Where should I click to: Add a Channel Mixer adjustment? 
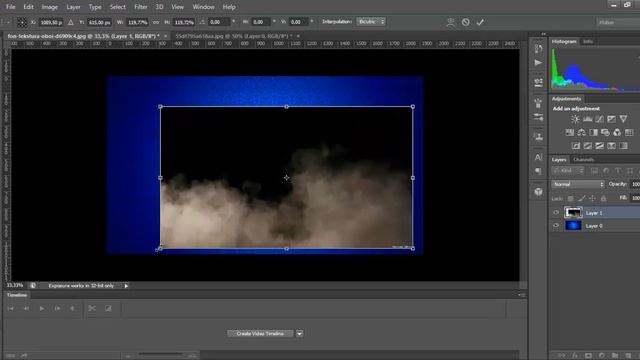[x=617, y=132]
